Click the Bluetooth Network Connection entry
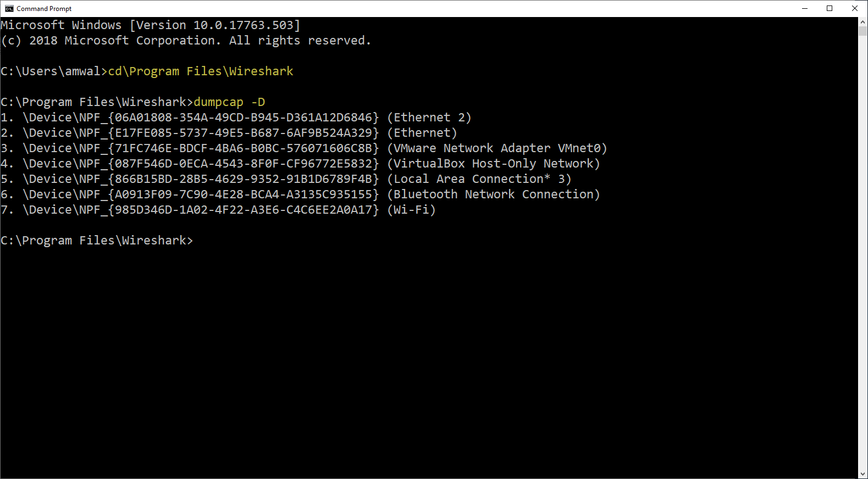 (493, 194)
